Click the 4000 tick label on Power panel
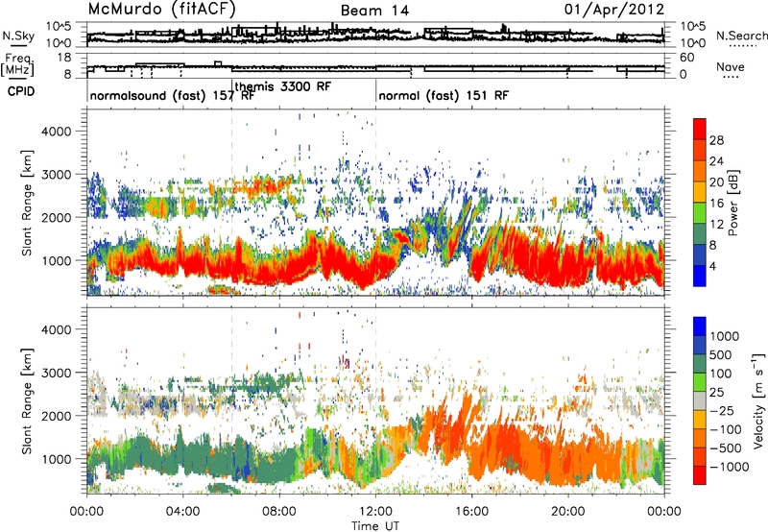768x532 pixels. pyautogui.click(x=57, y=132)
